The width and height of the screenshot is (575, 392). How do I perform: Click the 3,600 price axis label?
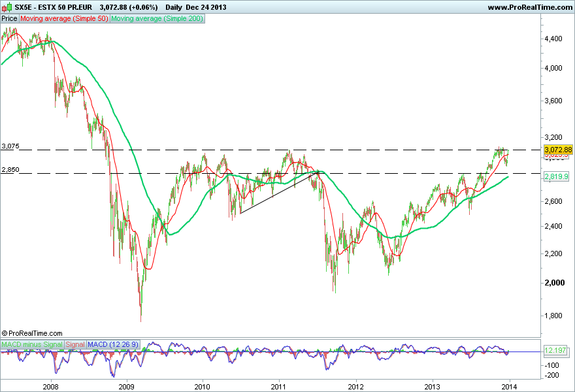pyautogui.click(x=553, y=101)
